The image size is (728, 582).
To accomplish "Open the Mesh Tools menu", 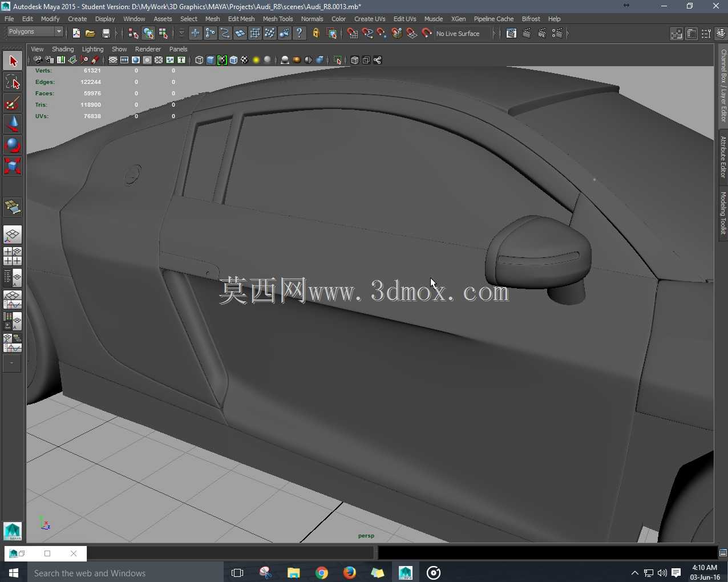I will tap(278, 19).
